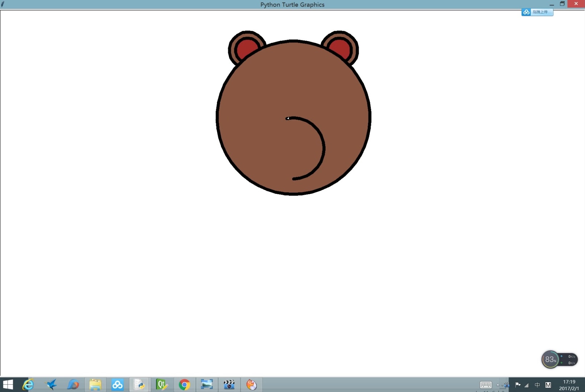The width and height of the screenshot is (585, 392).
Task: Restore down the Turtle Graphics window
Action: point(562,4)
